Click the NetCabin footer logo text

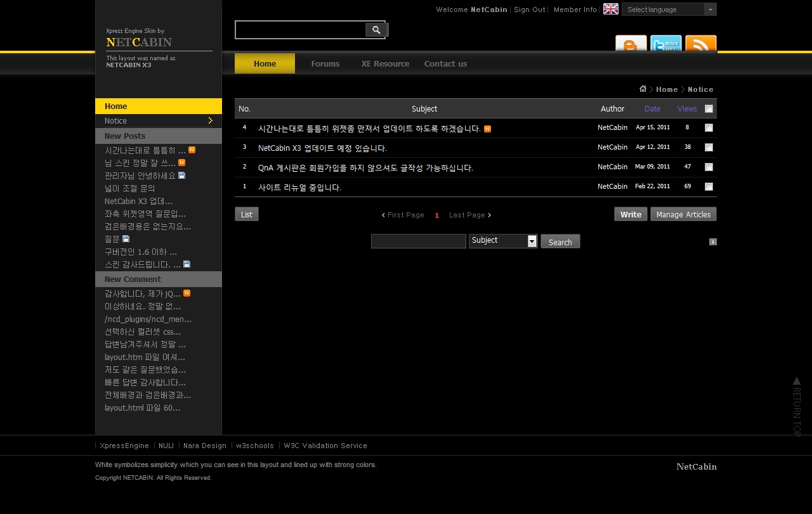[x=697, y=466]
